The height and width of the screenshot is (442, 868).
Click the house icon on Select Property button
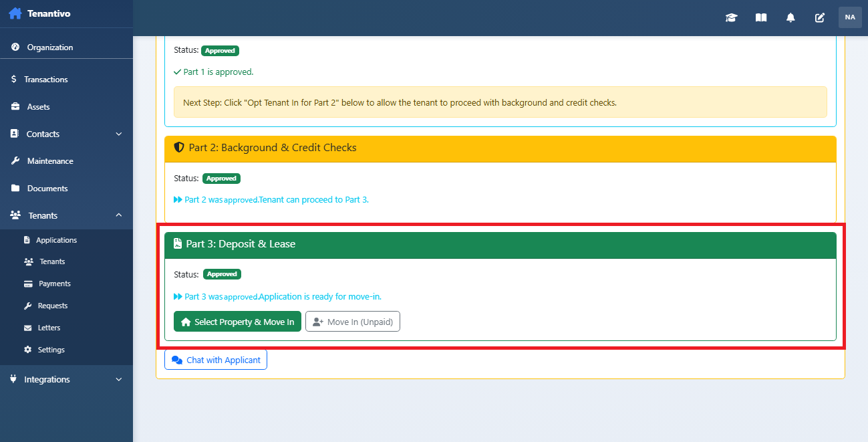click(x=186, y=322)
